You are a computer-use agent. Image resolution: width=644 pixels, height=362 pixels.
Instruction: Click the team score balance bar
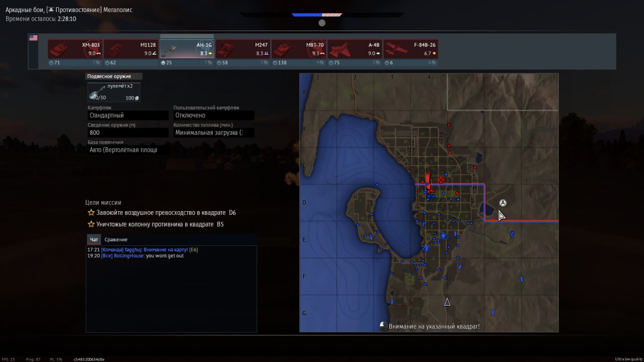(317, 15)
